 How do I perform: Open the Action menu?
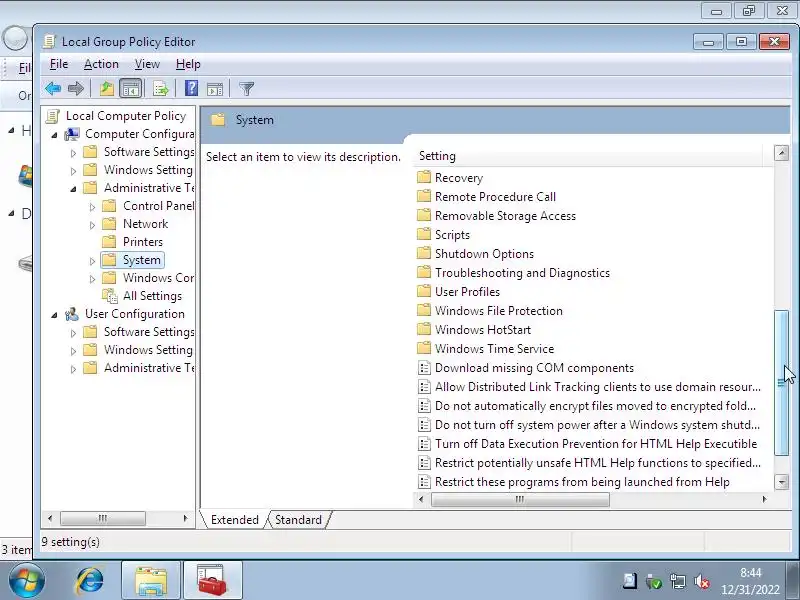coord(101,64)
